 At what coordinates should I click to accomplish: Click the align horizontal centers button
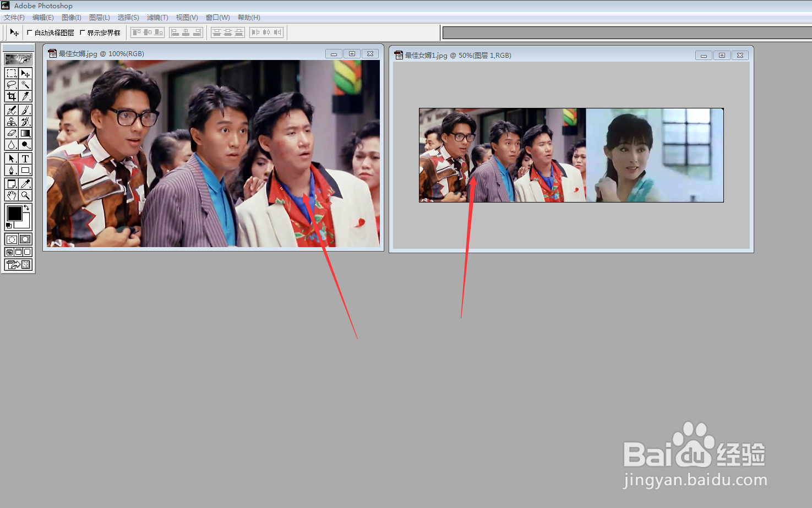[x=186, y=32]
